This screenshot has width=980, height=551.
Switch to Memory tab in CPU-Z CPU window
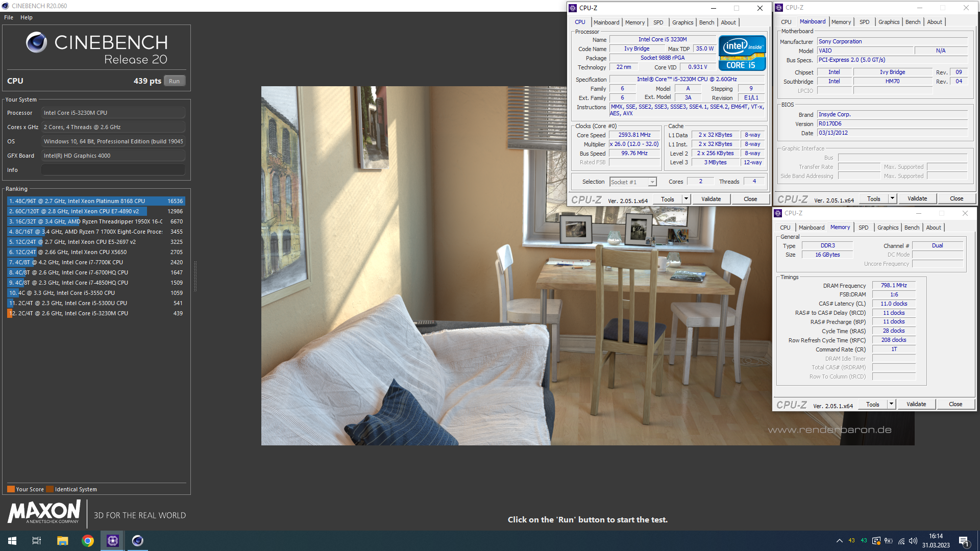click(x=635, y=22)
